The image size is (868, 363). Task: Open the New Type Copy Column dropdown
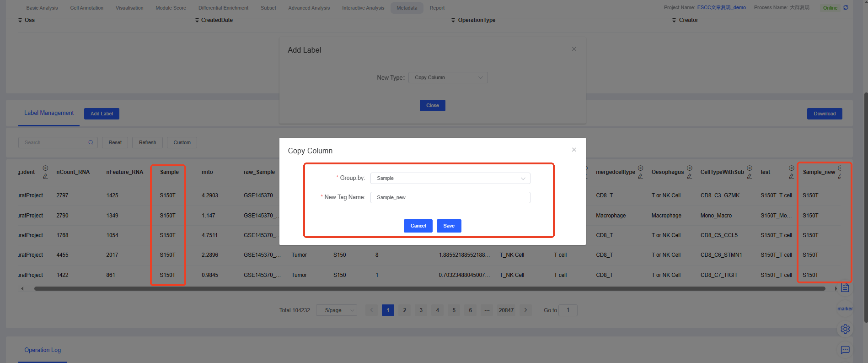448,78
